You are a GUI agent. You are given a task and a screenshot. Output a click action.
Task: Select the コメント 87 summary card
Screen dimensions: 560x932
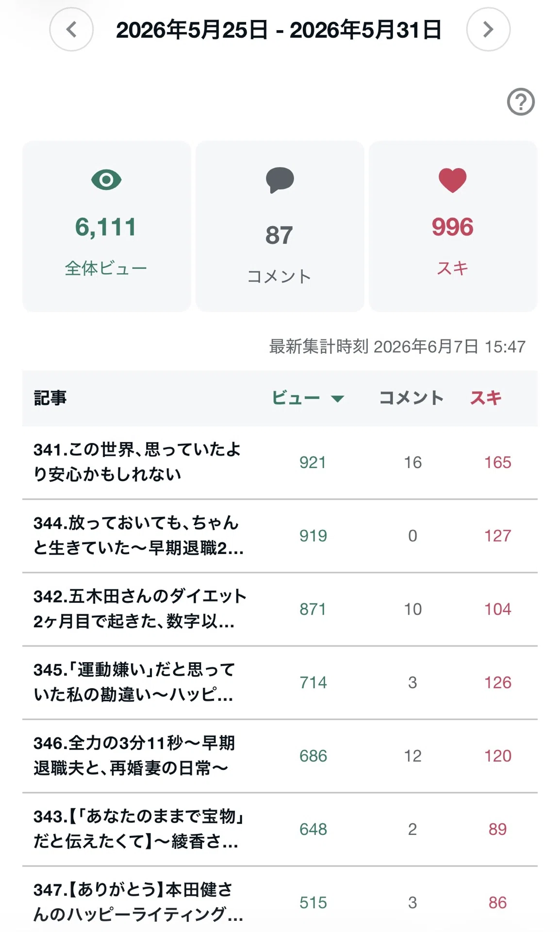280,226
